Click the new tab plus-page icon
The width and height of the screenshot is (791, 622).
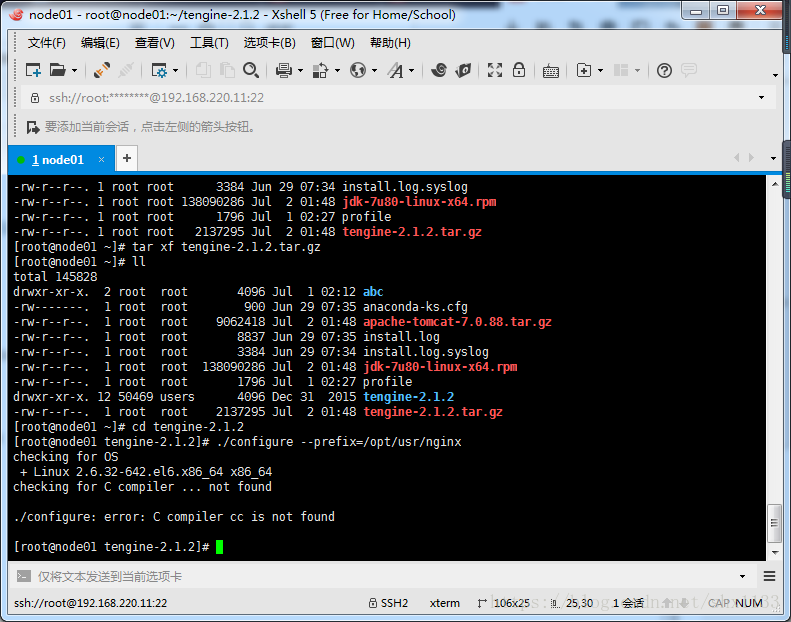coord(584,70)
